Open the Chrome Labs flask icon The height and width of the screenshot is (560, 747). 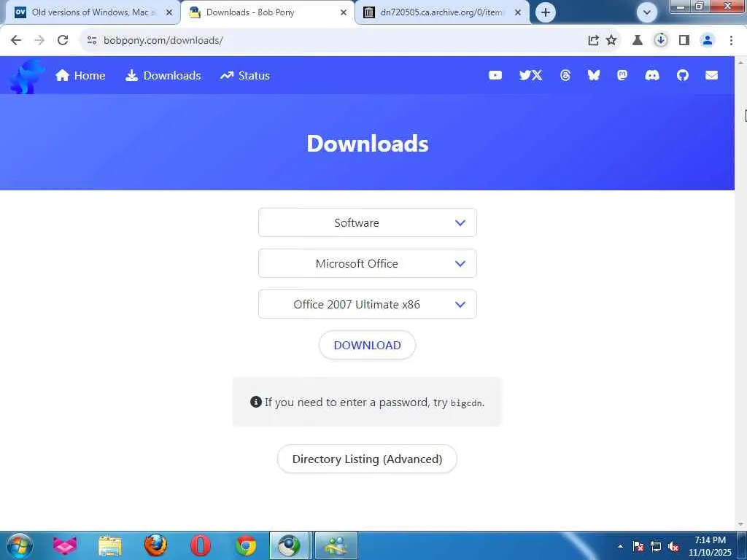(638, 41)
